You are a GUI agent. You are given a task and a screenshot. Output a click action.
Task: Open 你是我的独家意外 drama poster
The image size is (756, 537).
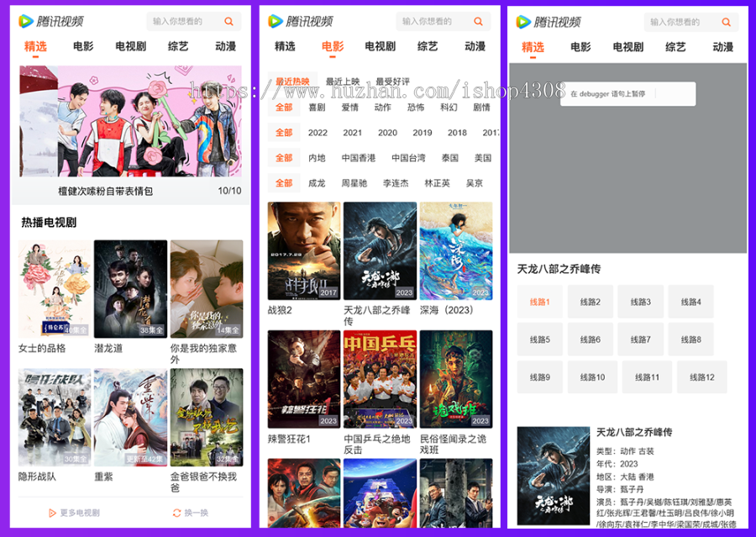point(207,289)
